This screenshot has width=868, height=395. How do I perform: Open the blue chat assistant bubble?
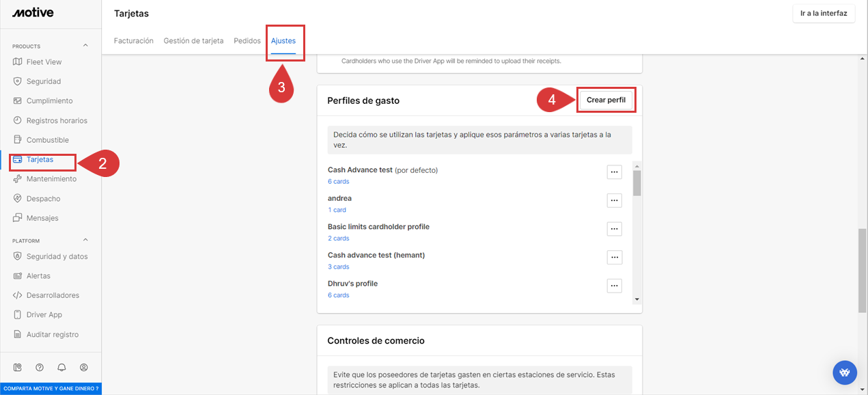845,372
